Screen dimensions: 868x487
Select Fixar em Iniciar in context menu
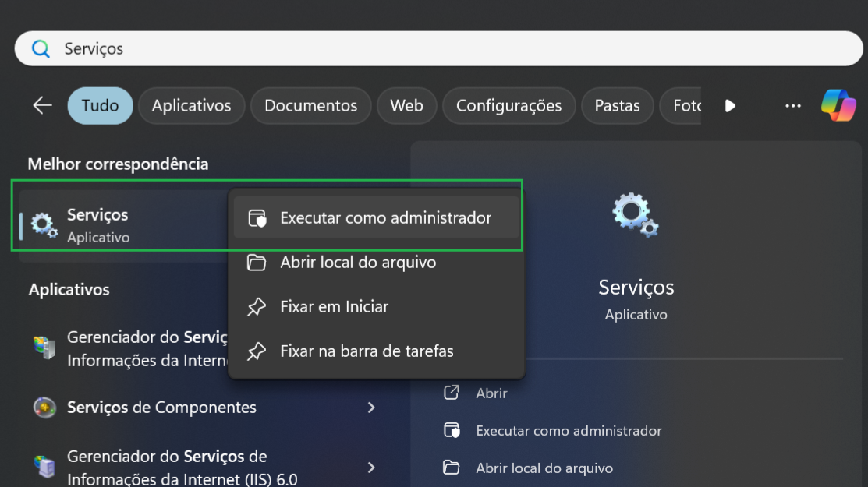[x=334, y=306]
